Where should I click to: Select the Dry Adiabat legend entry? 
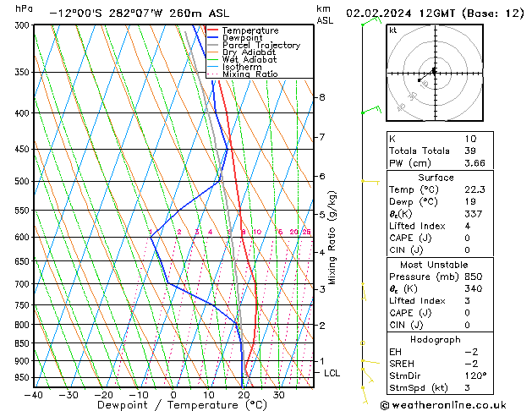(249, 52)
